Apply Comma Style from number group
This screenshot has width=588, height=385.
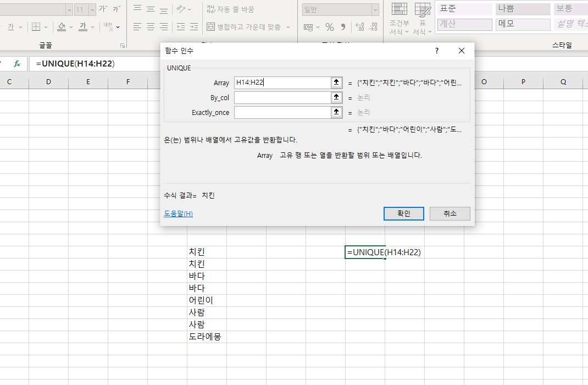(x=343, y=25)
